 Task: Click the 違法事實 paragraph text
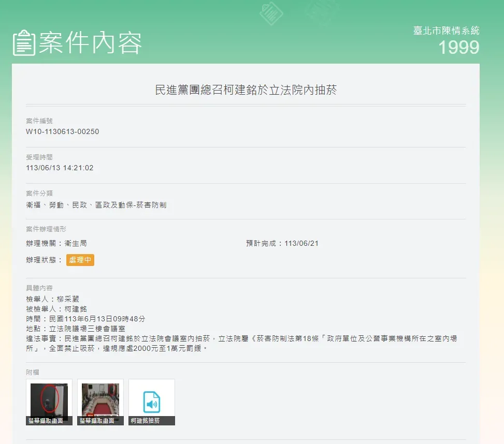click(x=241, y=344)
